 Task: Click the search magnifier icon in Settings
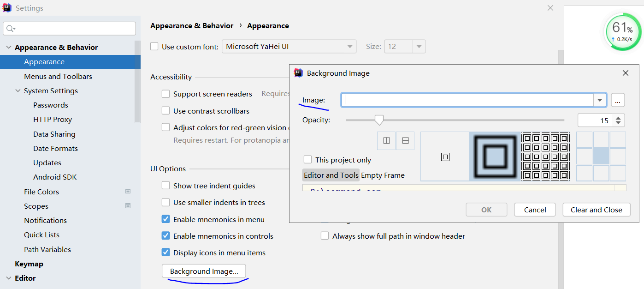pyautogui.click(x=10, y=29)
